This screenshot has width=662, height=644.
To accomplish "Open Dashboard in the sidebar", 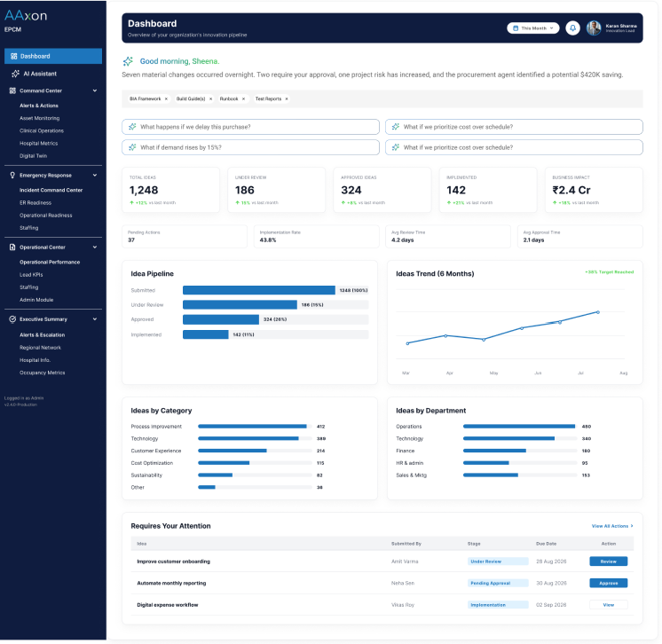I will coord(53,56).
